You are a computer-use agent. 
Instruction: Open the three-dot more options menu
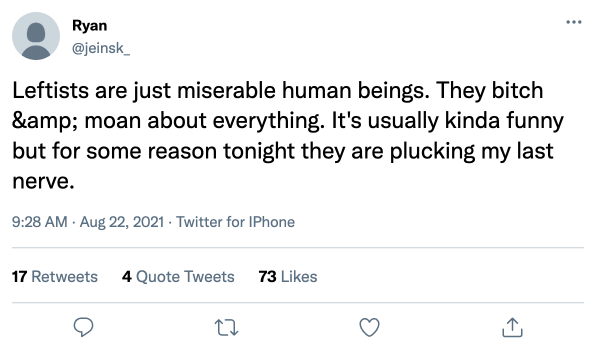[573, 22]
